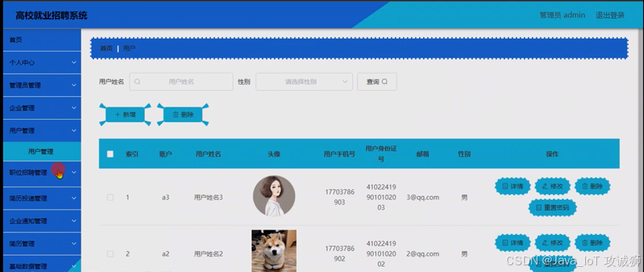Click the 查询 search button
Image resolution: width=644 pixels, height=272 pixels.
pos(377,82)
